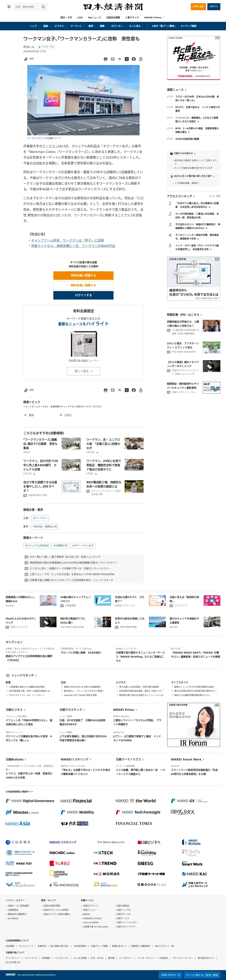The width and height of the screenshot is (226, 980).
Task: Click the orange お申し込み button
Action: pos(198,7)
